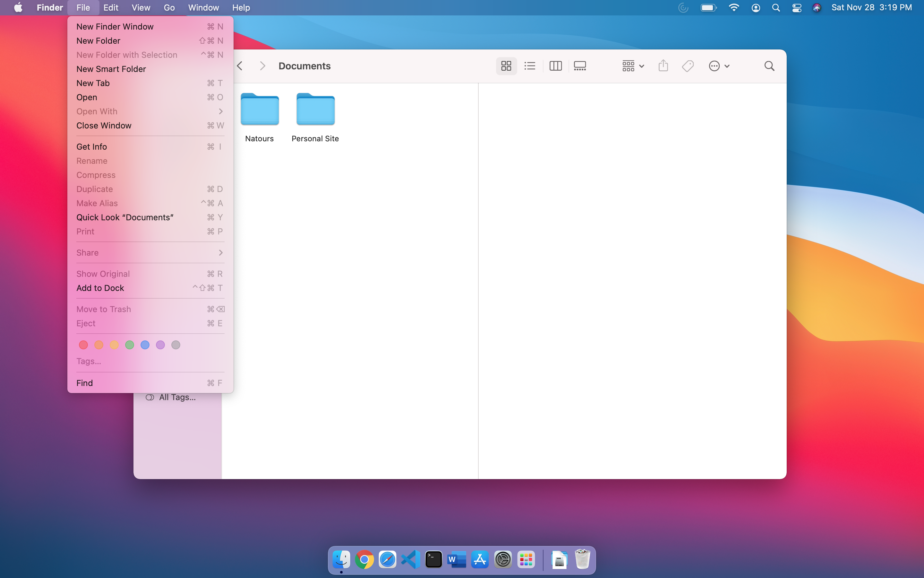The height and width of the screenshot is (578, 924).
Task: Open Finder from the Dock
Action: 341,559
